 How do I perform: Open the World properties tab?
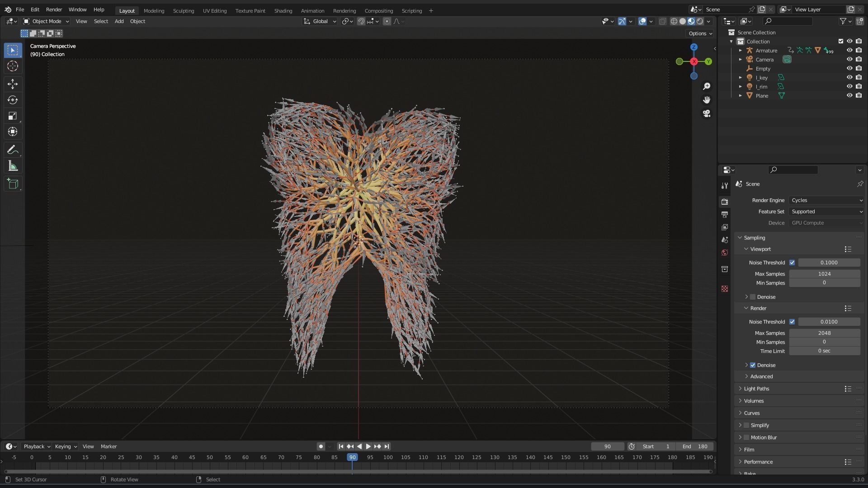tap(725, 253)
